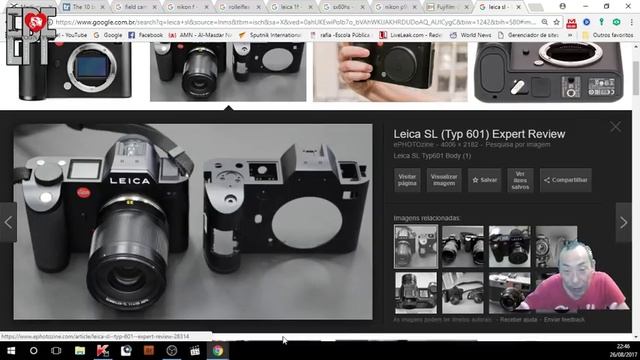Viewport: 640px width, 360px height.
Task: Select second related image thumbnail in top row
Action: [463, 247]
